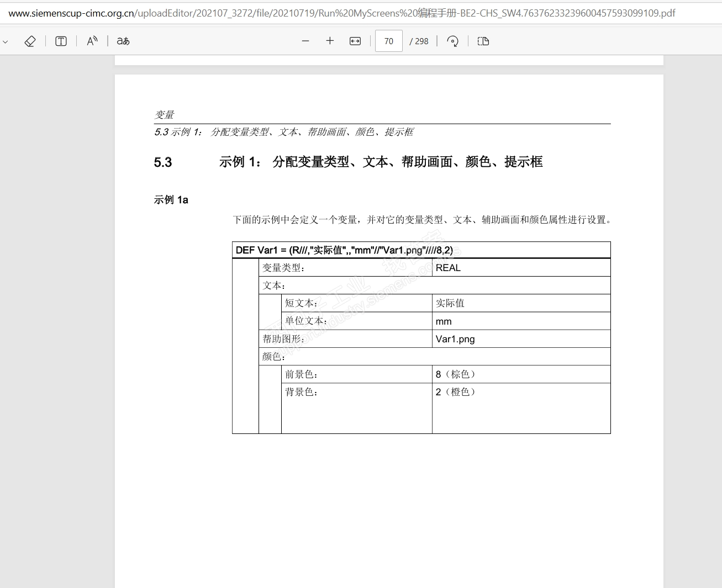Click the "变量类型:" table cell
Image resolution: width=722 pixels, height=588 pixels.
[x=346, y=268]
